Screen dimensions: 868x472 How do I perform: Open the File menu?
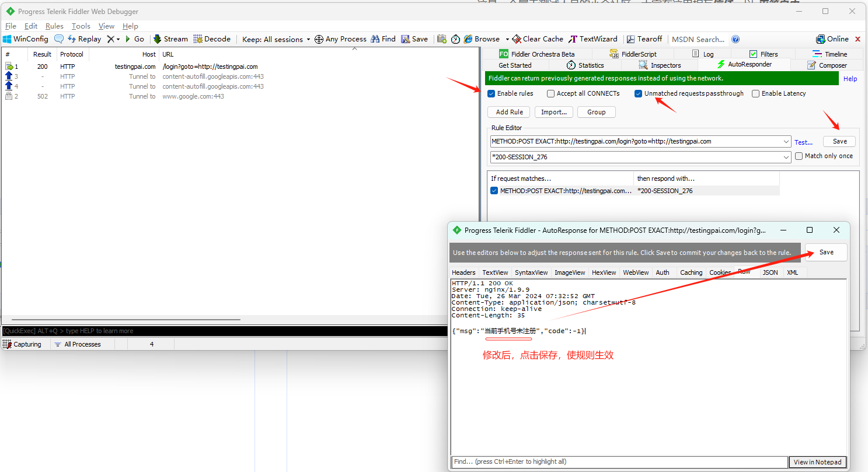pos(11,26)
